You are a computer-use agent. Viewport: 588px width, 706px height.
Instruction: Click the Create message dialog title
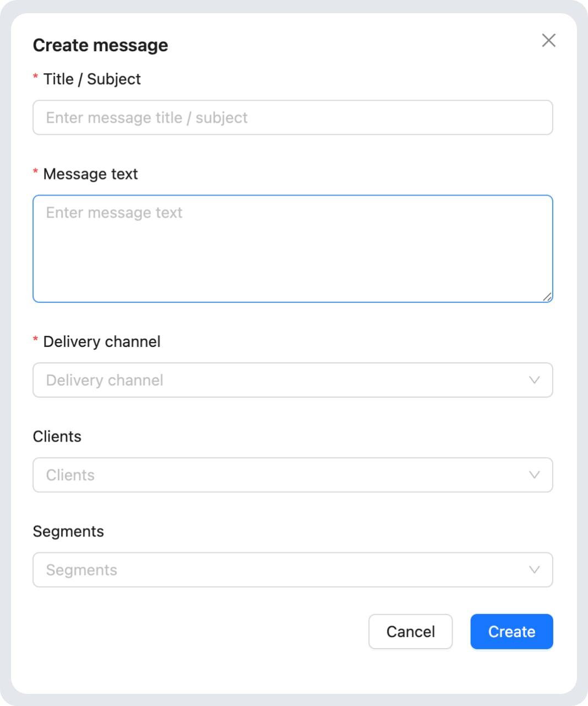point(101,45)
